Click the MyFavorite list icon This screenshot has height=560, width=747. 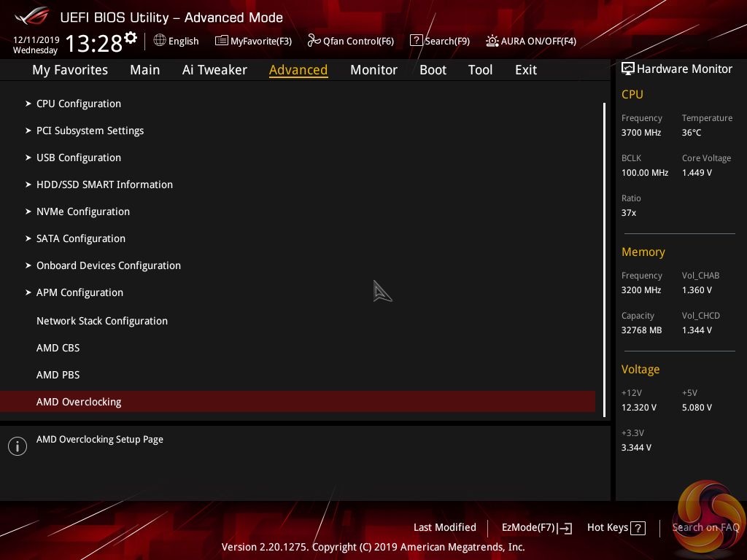pos(222,41)
